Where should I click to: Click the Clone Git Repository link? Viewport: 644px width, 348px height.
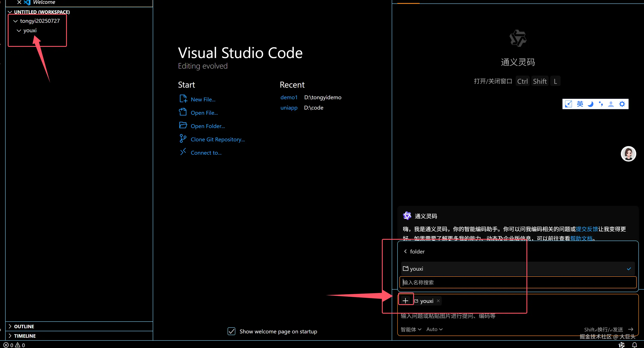click(x=218, y=139)
